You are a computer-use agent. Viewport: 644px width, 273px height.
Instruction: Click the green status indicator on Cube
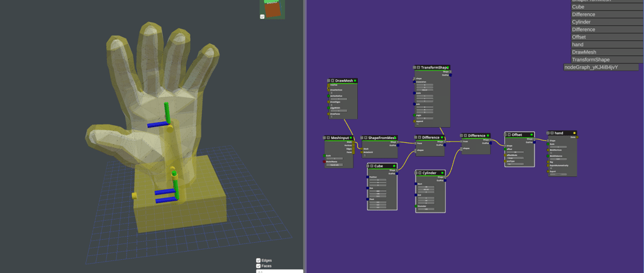coord(394,166)
